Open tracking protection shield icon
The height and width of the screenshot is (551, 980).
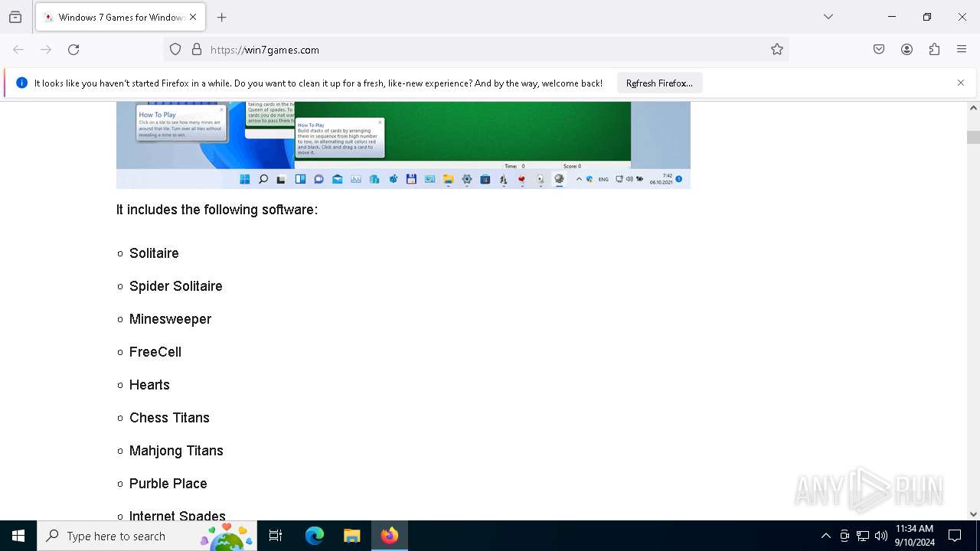175,50
